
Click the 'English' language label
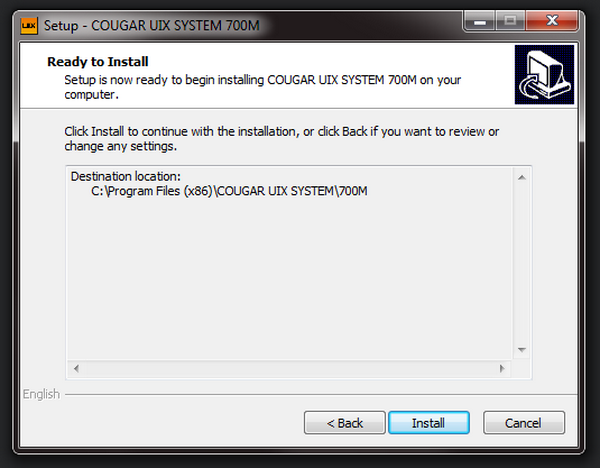point(41,394)
